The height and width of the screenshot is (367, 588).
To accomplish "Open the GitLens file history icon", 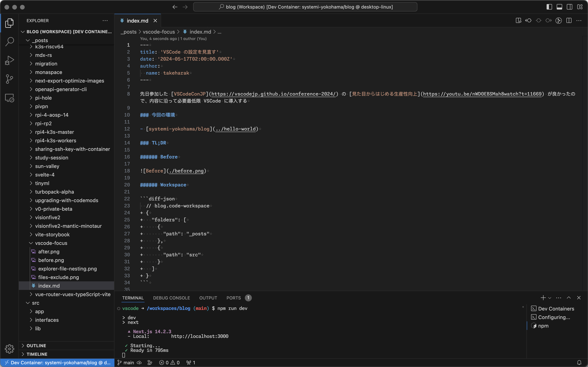I will [559, 21].
